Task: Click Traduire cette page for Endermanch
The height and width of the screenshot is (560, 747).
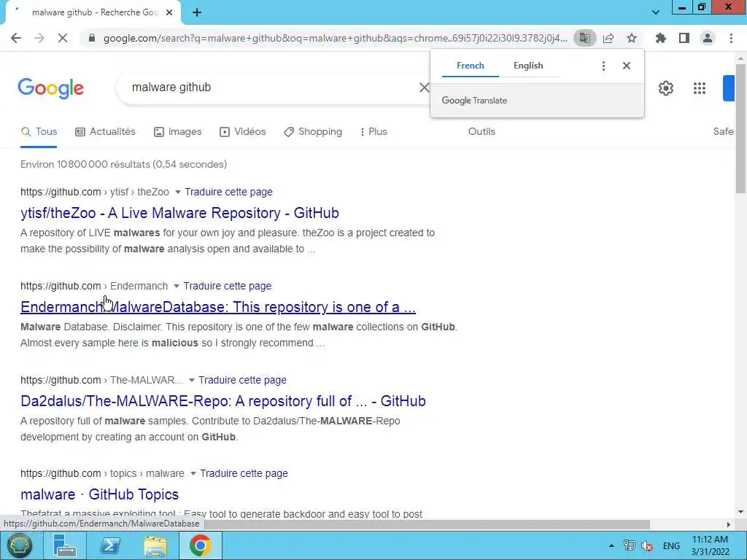Action: (x=228, y=286)
